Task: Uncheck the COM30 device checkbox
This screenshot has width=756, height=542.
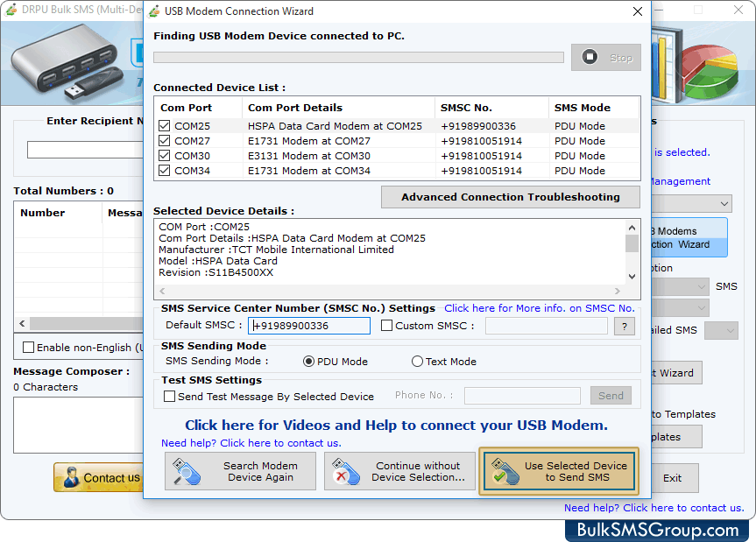Action: [x=164, y=156]
